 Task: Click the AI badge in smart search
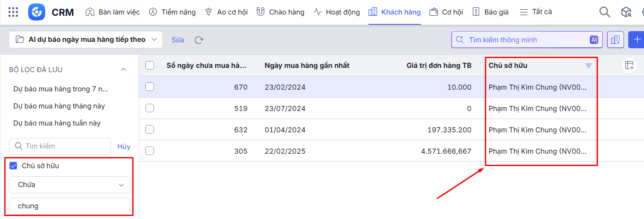click(594, 40)
